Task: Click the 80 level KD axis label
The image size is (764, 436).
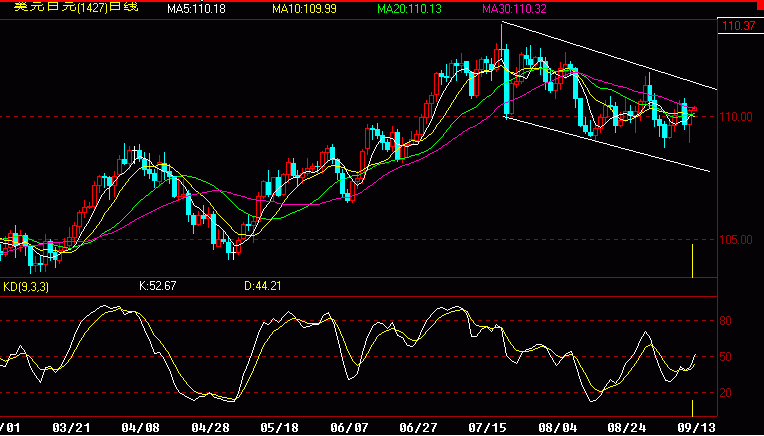Action: point(726,321)
